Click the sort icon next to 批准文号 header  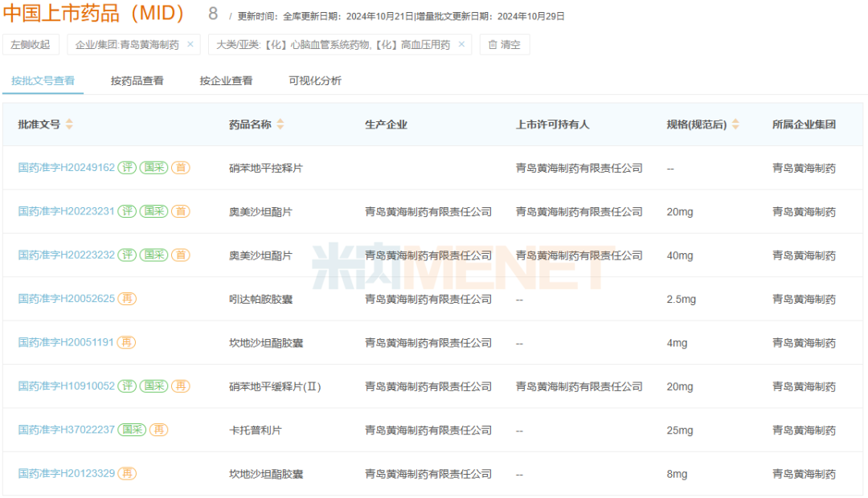[x=71, y=124]
